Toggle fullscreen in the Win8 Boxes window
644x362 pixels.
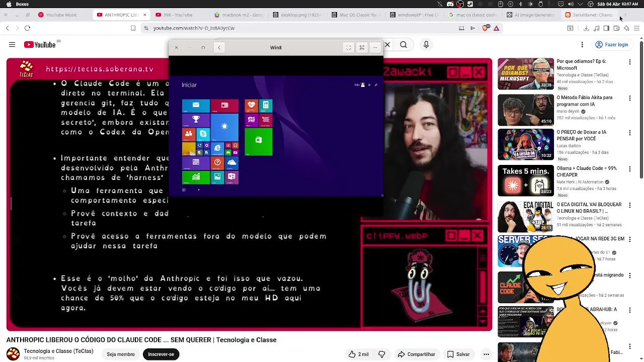(x=348, y=47)
